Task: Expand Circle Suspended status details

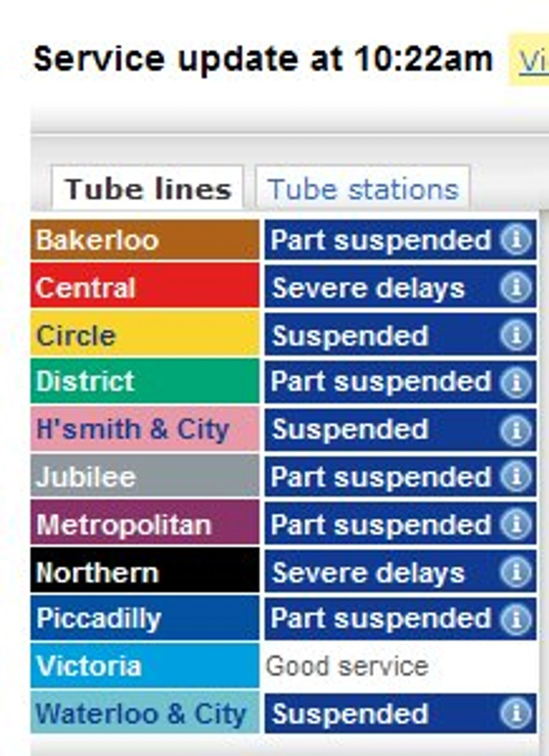Action: click(x=400, y=335)
